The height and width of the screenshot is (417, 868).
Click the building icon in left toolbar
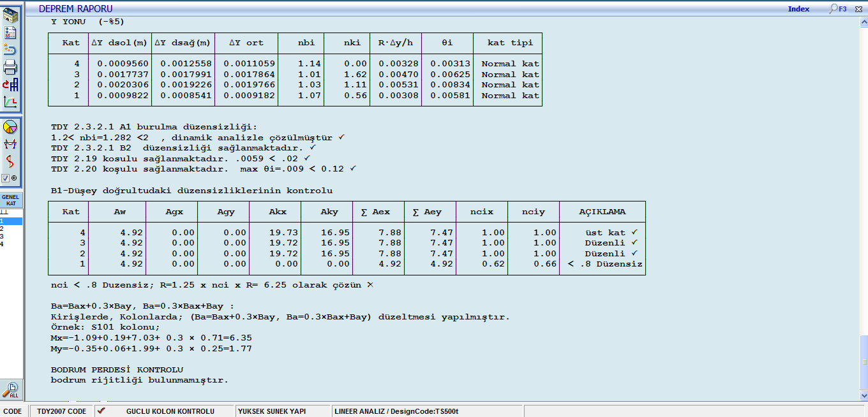click(10, 16)
